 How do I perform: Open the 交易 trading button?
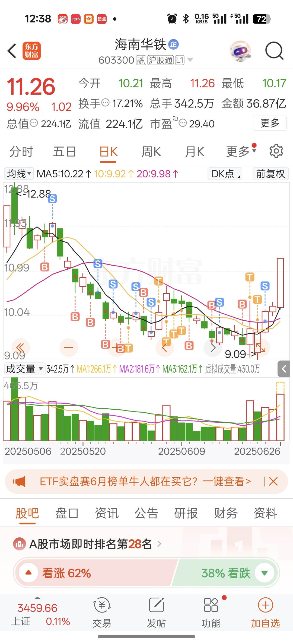pyautogui.click(x=102, y=613)
